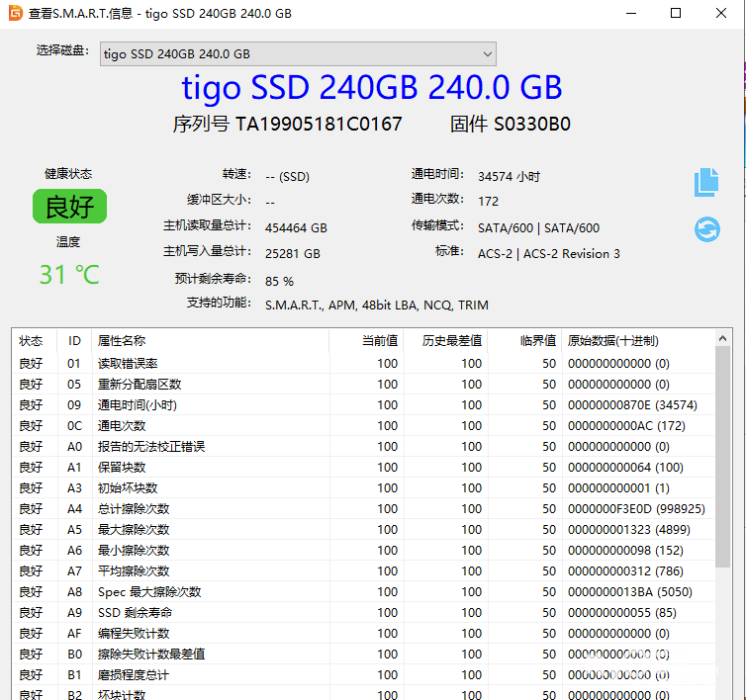
Task: Click the 临界值 column header
Action: point(538,340)
